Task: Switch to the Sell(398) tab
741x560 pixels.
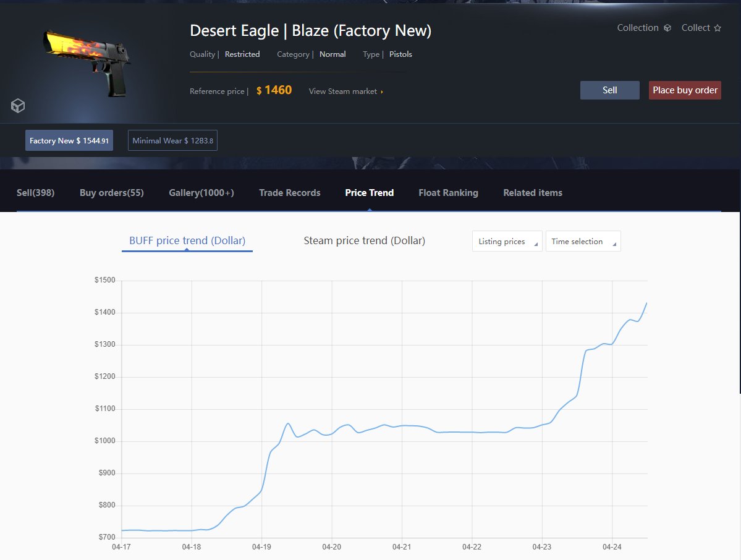Action: (35, 193)
